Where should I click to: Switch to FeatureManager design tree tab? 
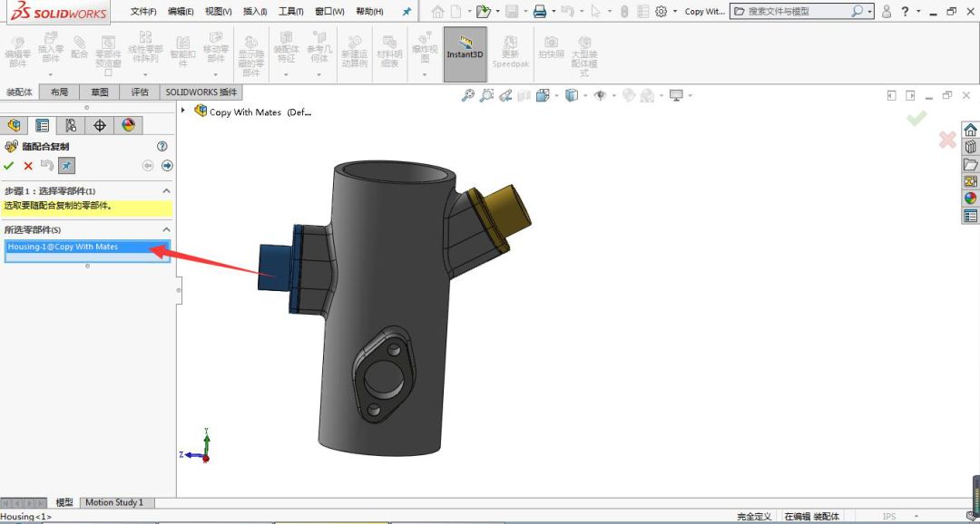point(14,125)
